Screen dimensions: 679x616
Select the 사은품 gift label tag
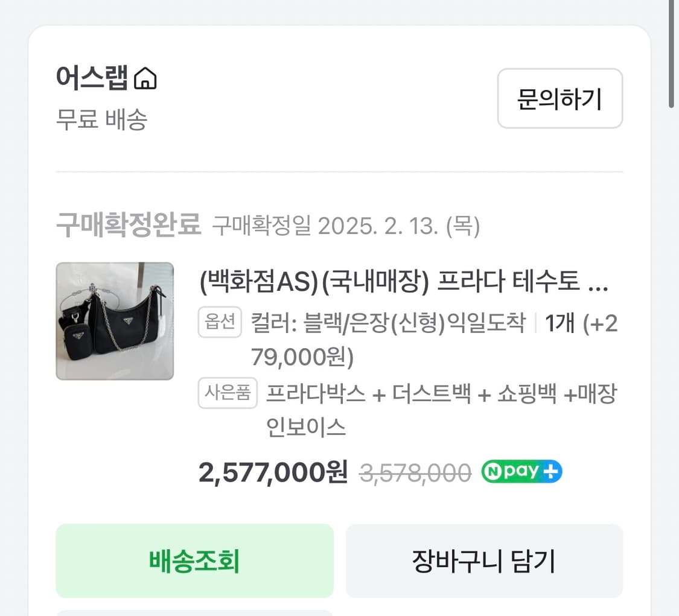[228, 393]
